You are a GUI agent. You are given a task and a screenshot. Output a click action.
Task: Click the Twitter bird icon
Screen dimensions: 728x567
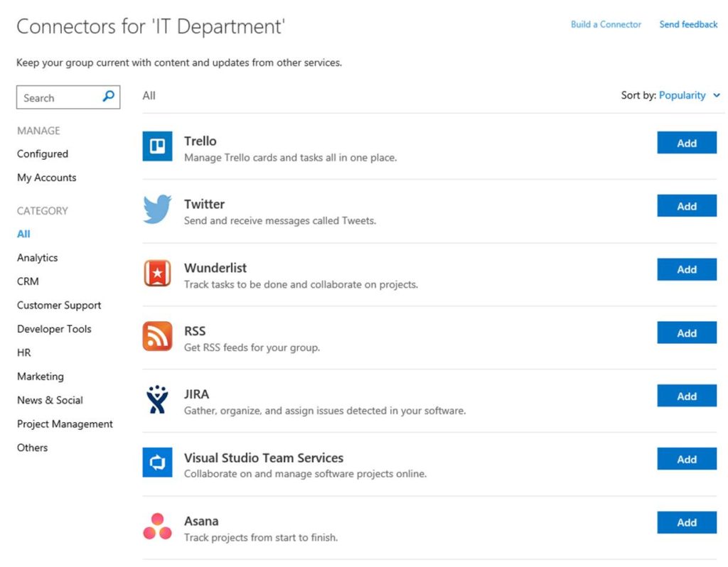157,209
